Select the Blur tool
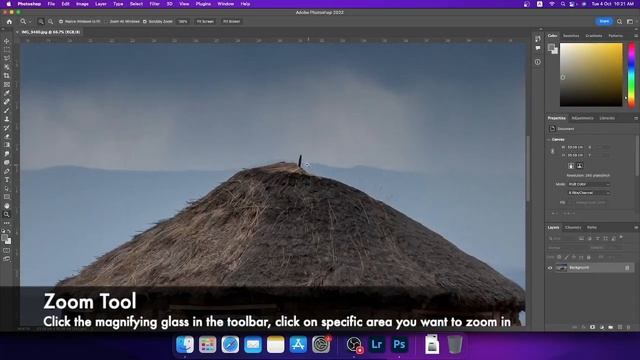The width and height of the screenshot is (640, 360). coord(7,153)
